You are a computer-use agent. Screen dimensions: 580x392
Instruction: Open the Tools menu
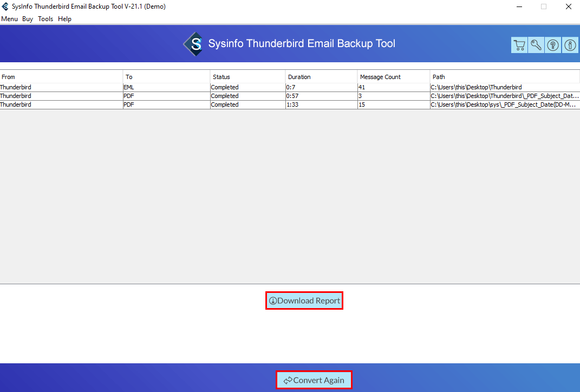click(x=45, y=19)
